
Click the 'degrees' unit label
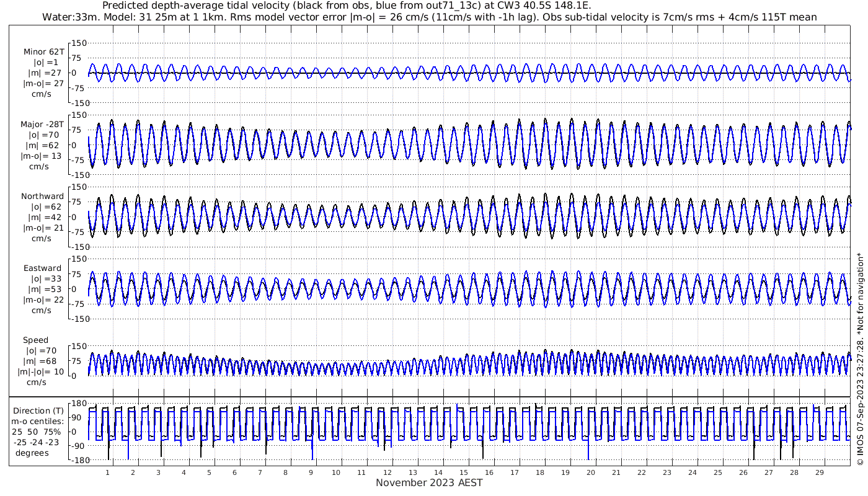32,453
